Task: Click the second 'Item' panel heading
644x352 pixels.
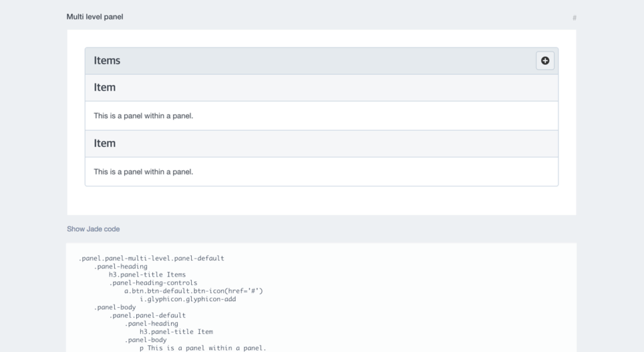Action: [x=321, y=143]
